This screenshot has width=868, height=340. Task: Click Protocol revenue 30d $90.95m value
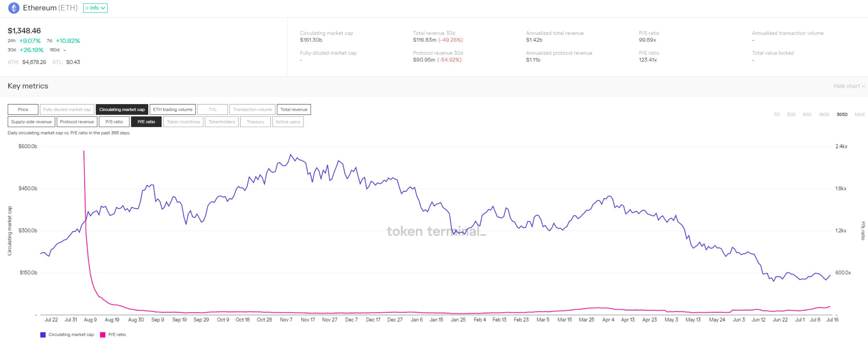(424, 60)
